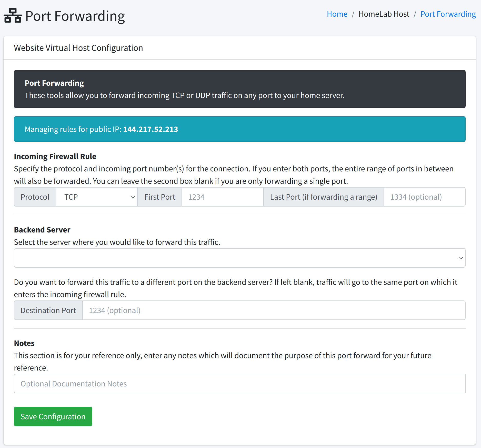Click the Notes section heading
The height and width of the screenshot is (448, 481).
[x=24, y=343]
